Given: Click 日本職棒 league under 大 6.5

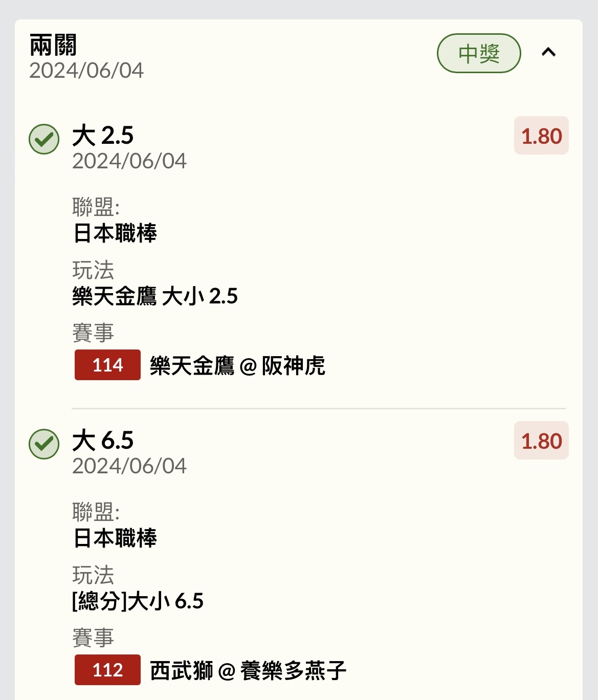Looking at the screenshot, I should pyautogui.click(x=115, y=538).
